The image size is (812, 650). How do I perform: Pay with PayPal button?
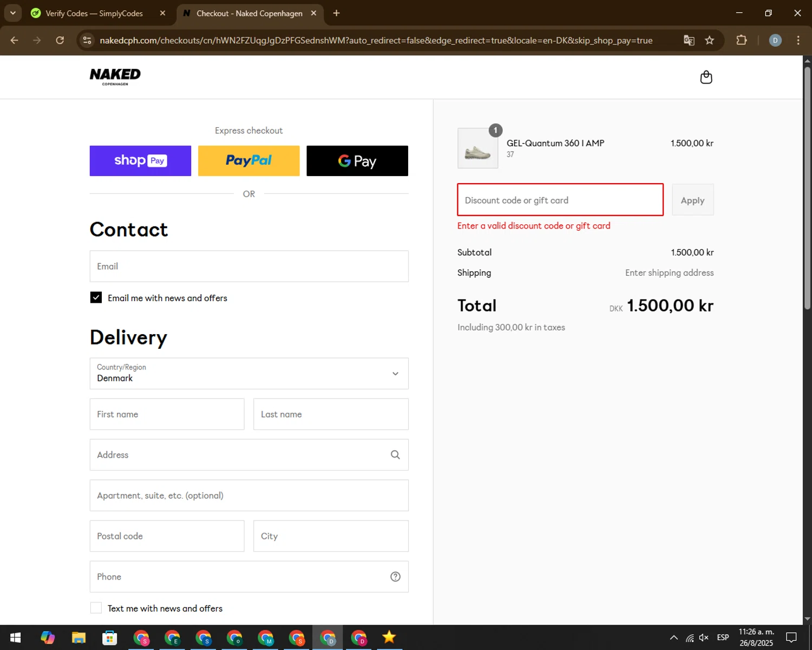pos(249,161)
